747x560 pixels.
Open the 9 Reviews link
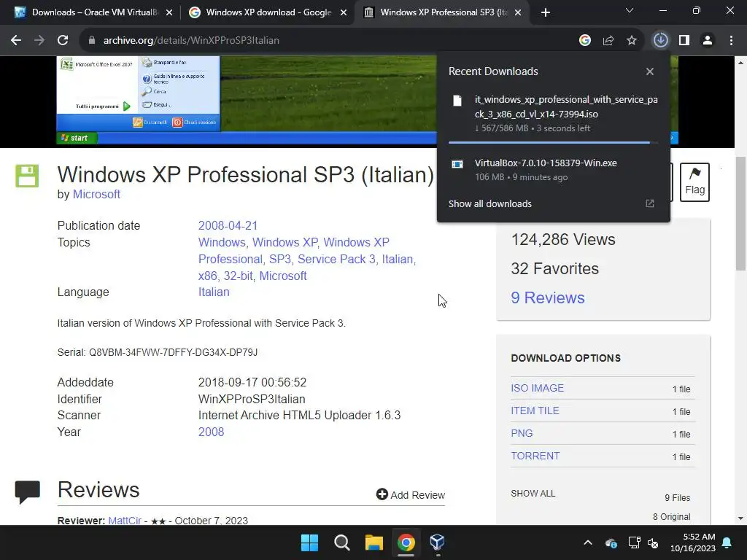click(548, 298)
